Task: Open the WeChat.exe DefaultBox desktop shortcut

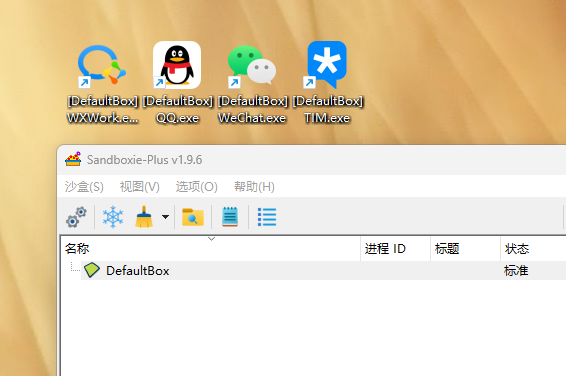Action: coord(252,83)
